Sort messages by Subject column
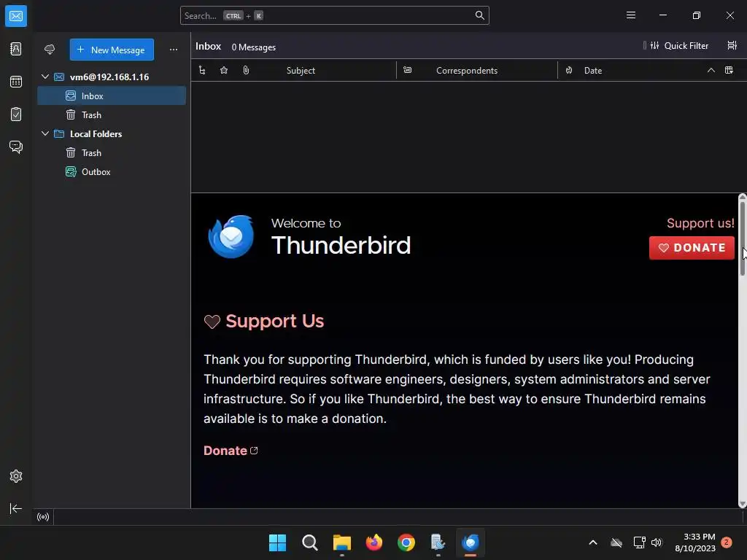This screenshot has height=560, width=747. pos(301,71)
